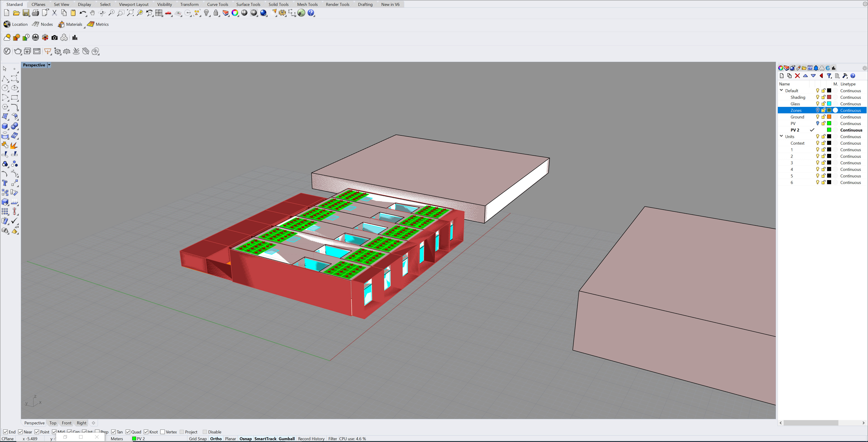Viewport: 868px width, 442px height.
Task: Toggle visibility bulb of PV layer
Action: pyautogui.click(x=817, y=123)
